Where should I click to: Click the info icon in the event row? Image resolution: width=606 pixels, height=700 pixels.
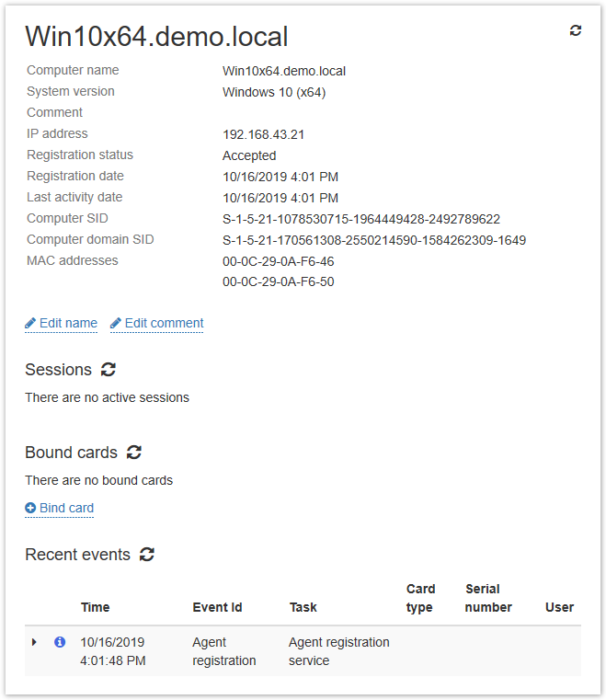click(x=60, y=642)
